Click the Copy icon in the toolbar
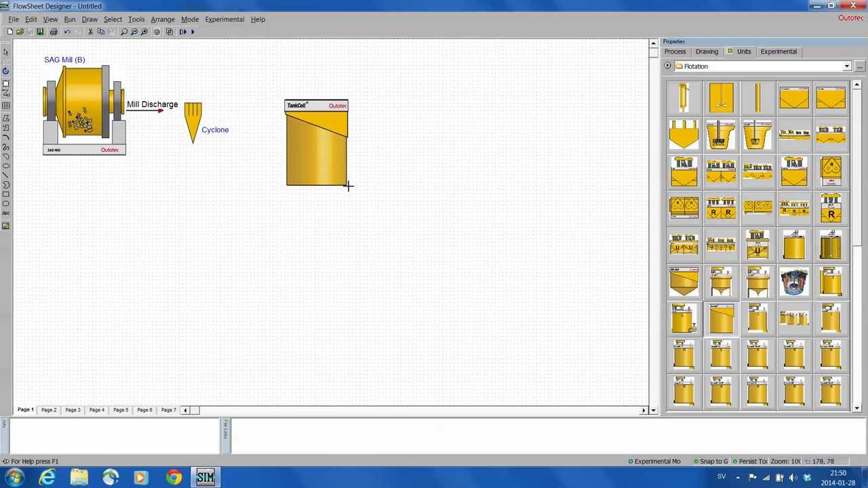Image resolution: width=868 pixels, height=488 pixels. pyautogui.click(x=101, y=32)
